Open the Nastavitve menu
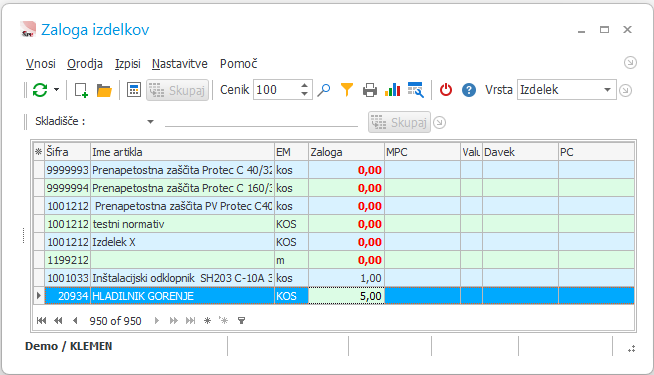 point(180,64)
